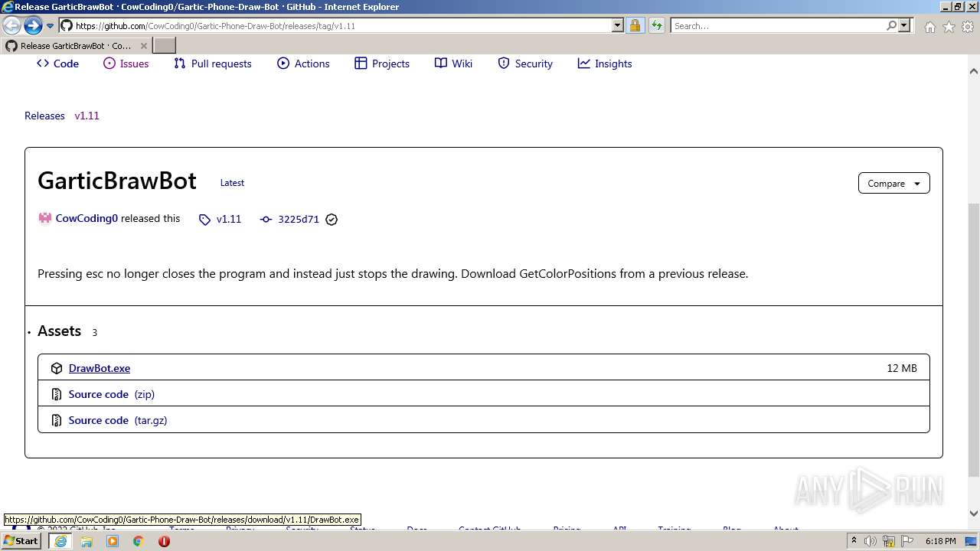Open the Issues tab

point(126,64)
